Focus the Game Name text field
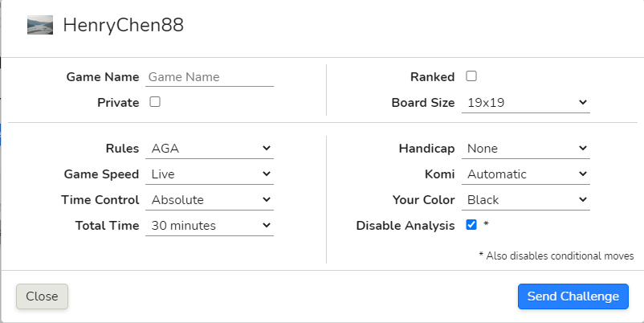The width and height of the screenshot is (644, 323). (210, 77)
